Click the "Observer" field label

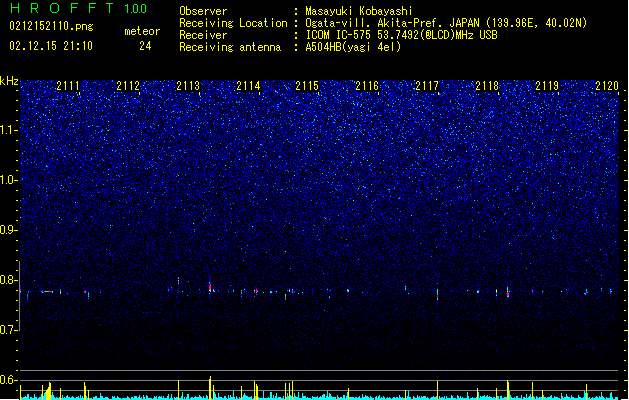coord(203,11)
